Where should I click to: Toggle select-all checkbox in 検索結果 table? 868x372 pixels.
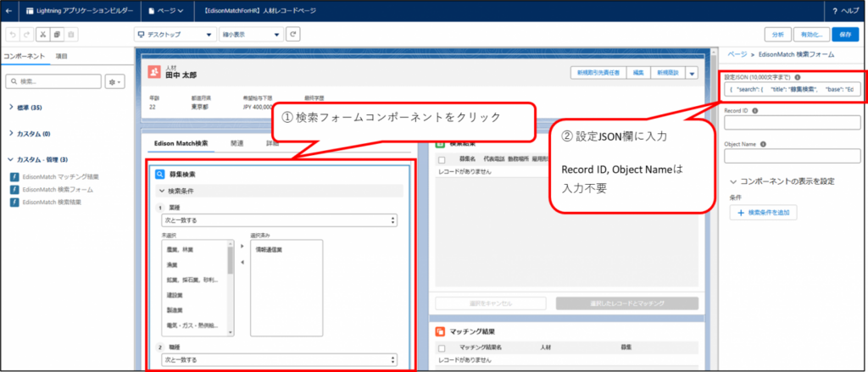[x=442, y=158]
